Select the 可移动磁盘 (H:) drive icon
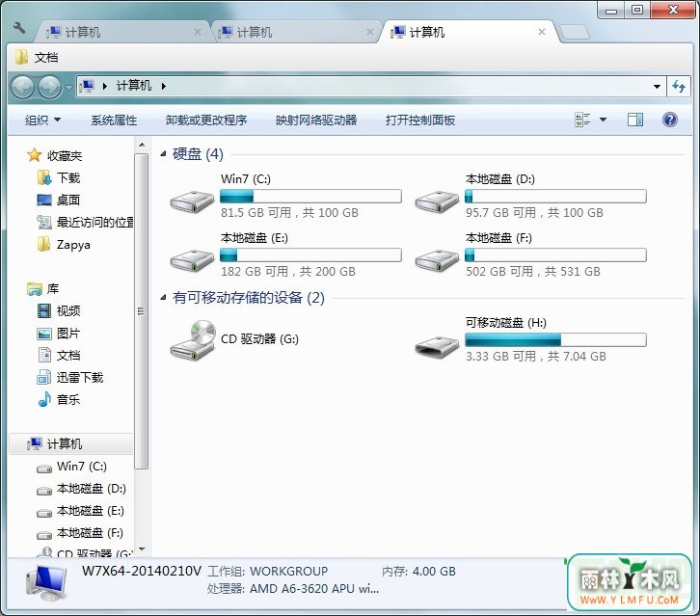The image size is (700, 616). [437, 346]
